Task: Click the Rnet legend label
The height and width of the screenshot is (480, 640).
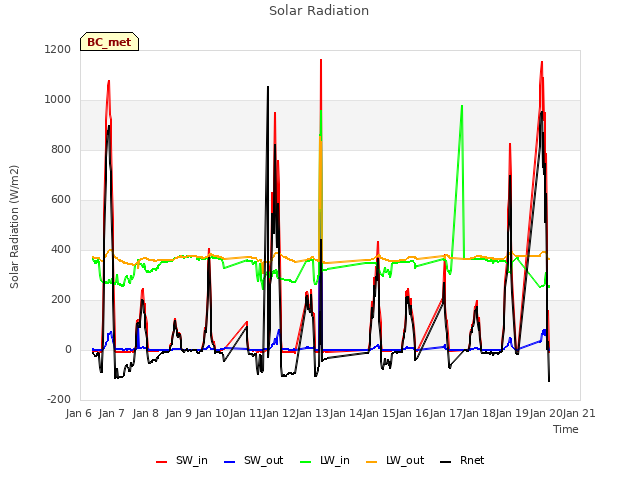Action: (472, 461)
